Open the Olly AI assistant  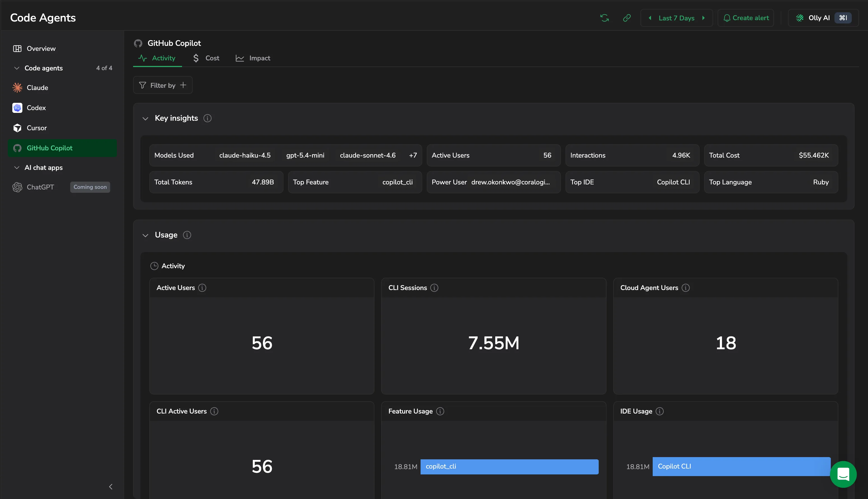coord(823,18)
